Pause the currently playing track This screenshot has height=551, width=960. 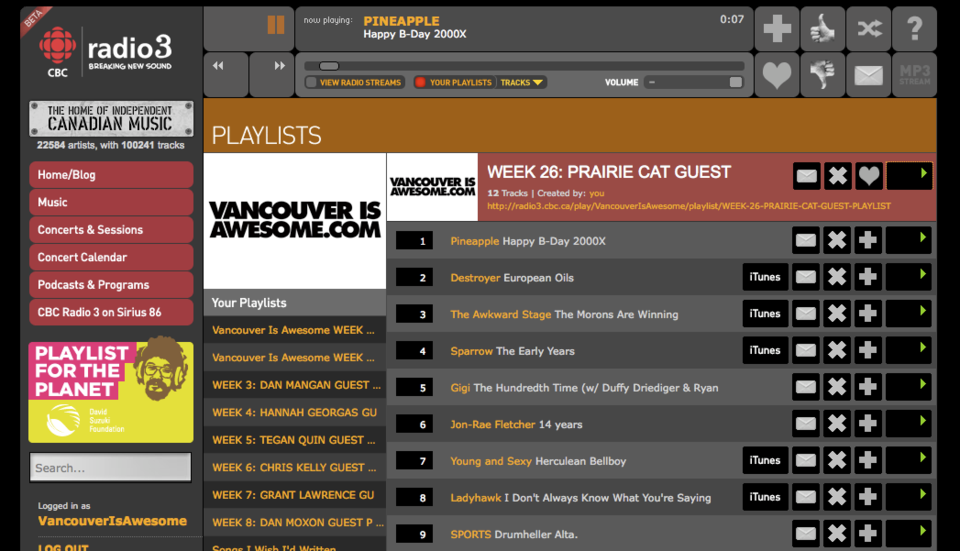click(x=276, y=25)
